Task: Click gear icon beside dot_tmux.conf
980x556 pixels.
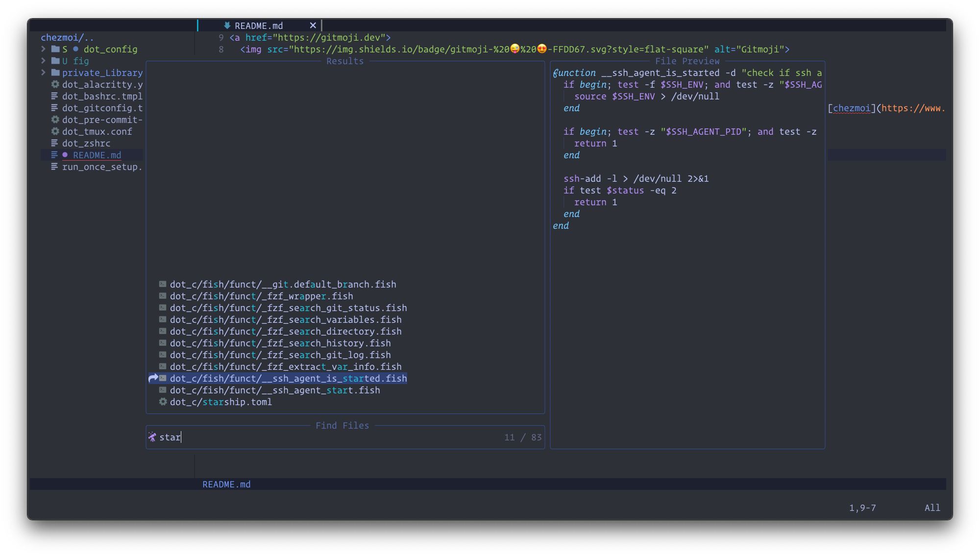Action: point(55,131)
